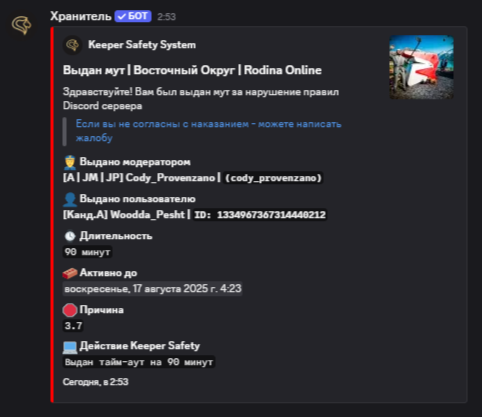Select the Выдан тайм-аут на 90 минут text

click(x=139, y=362)
